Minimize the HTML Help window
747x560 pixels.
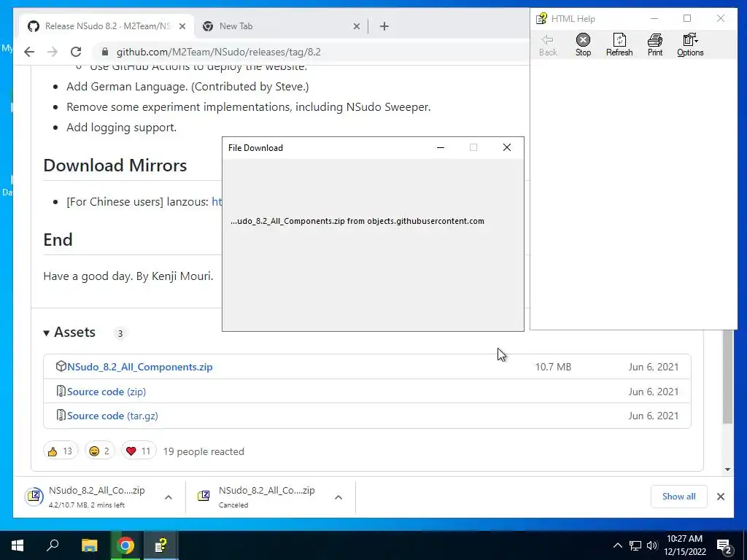click(x=654, y=18)
